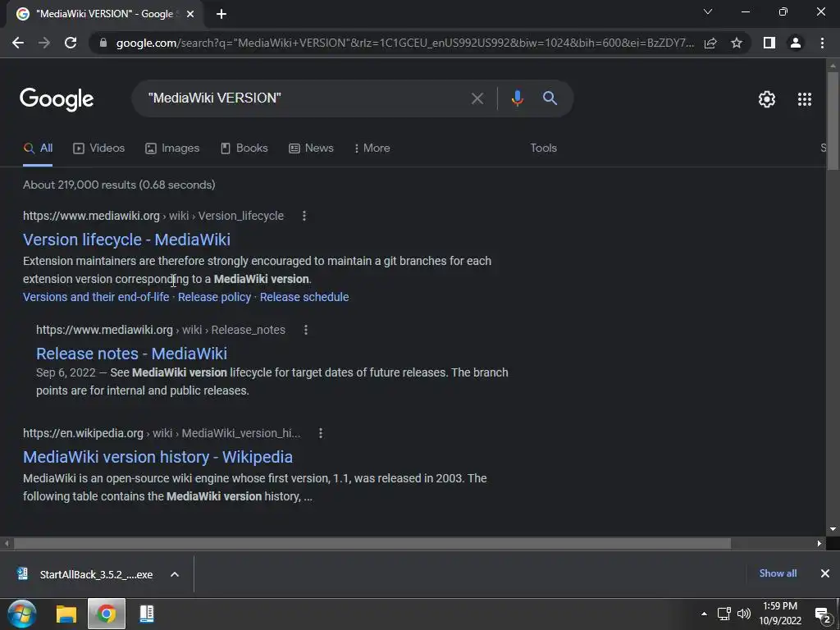The width and height of the screenshot is (840, 630).
Task: Open MediaWiki version history - Wikipedia result
Action: click(x=158, y=457)
